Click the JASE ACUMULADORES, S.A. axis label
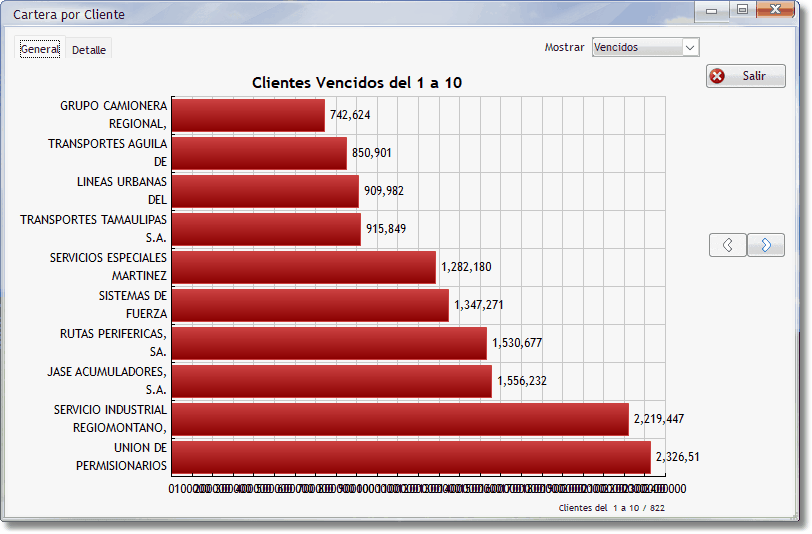The width and height of the screenshot is (812, 534). (107, 381)
